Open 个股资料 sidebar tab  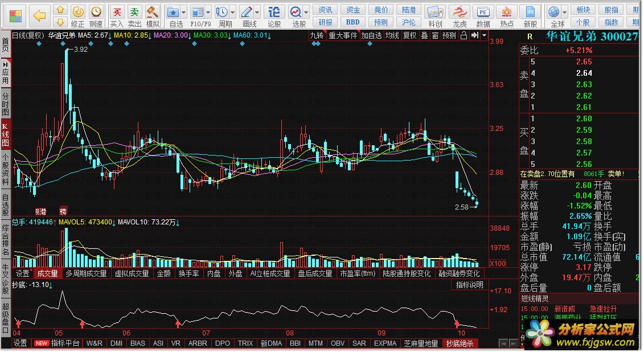pyautogui.click(x=5, y=170)
